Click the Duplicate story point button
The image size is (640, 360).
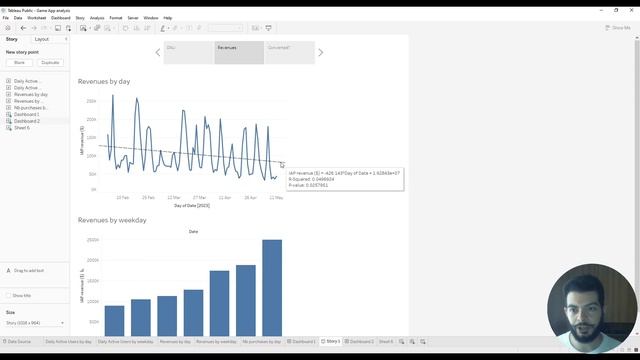pos(50,62)
